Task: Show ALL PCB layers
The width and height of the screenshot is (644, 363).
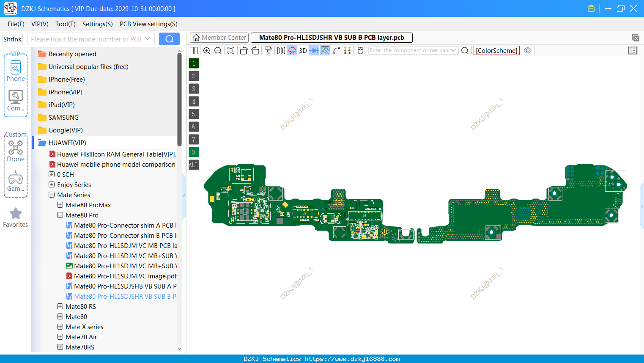Action: (194, 165)
